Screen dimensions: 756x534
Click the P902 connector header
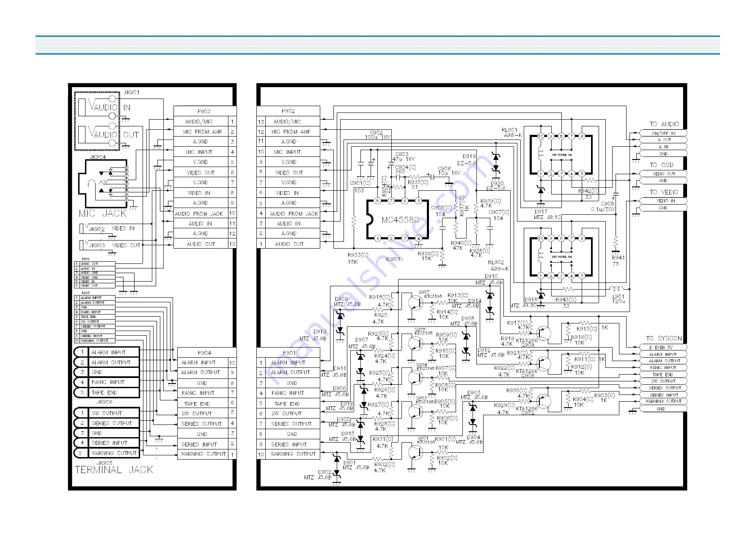tap(289, 111)
